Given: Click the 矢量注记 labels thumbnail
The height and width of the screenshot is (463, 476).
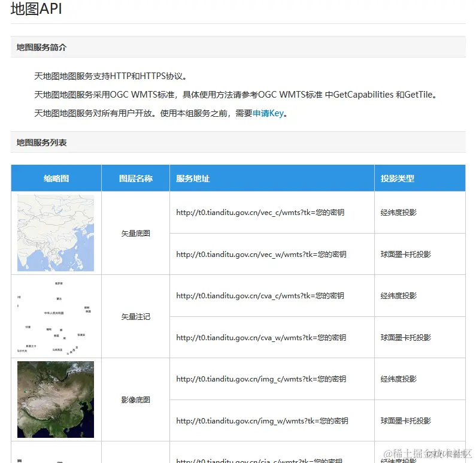Looking at the screenshot, I should click(56, 316).
